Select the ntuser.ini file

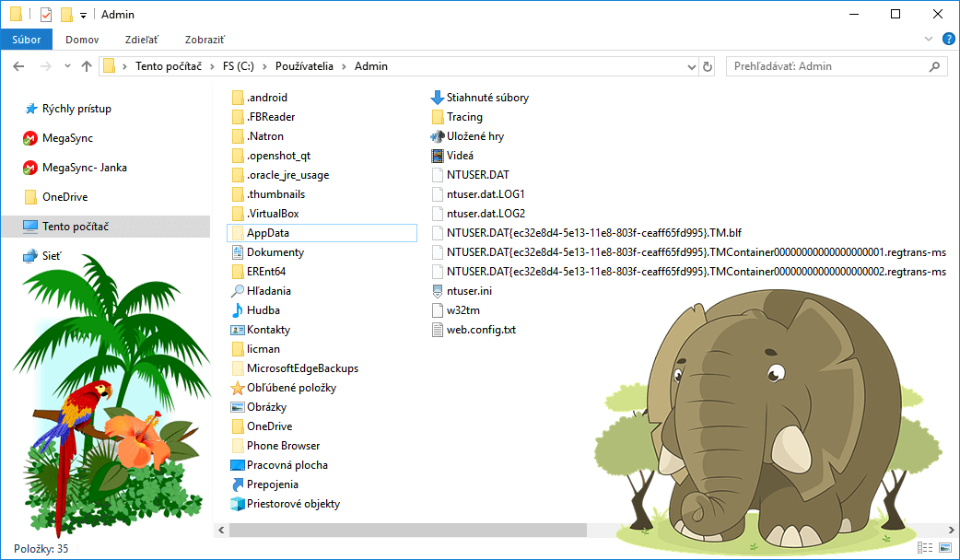click(x=470, y=291)
